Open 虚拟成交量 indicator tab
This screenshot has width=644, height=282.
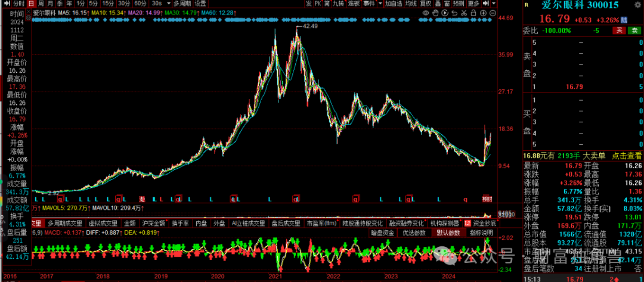103,224
